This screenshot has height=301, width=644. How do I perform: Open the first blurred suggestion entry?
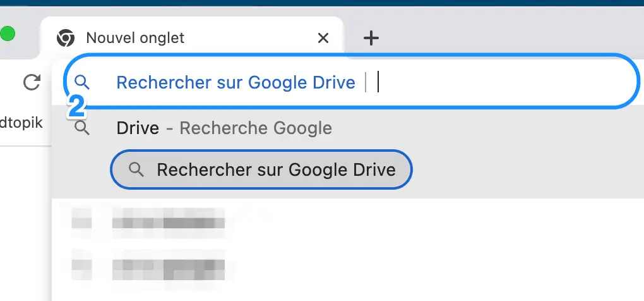pyautogui.click(x=347, y=223)
